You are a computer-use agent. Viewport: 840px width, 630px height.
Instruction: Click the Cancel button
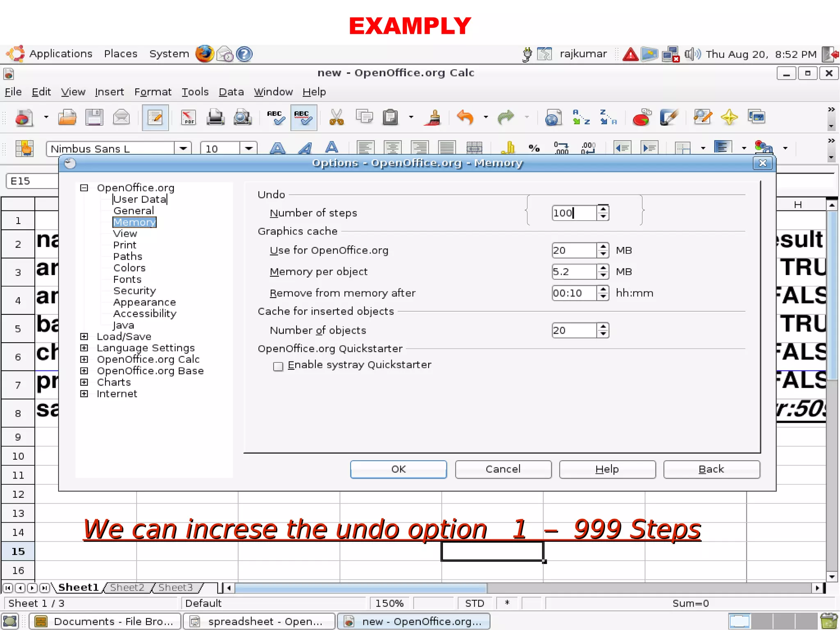(503, 469)
